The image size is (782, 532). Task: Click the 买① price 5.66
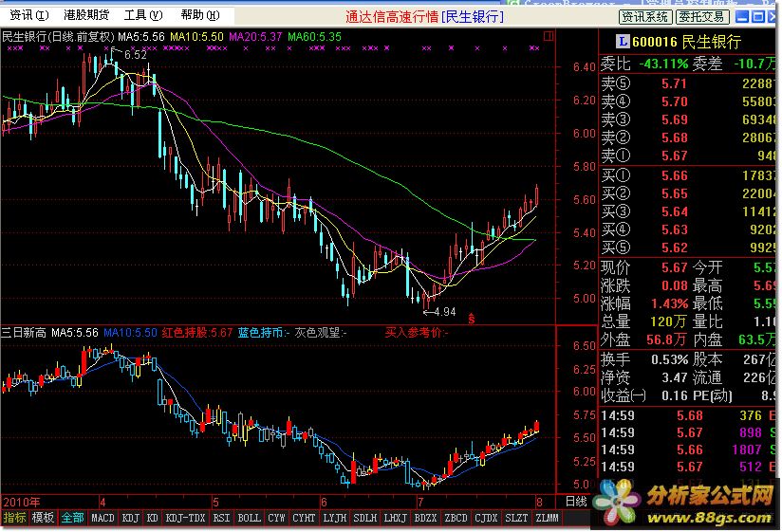coord(674,175)
